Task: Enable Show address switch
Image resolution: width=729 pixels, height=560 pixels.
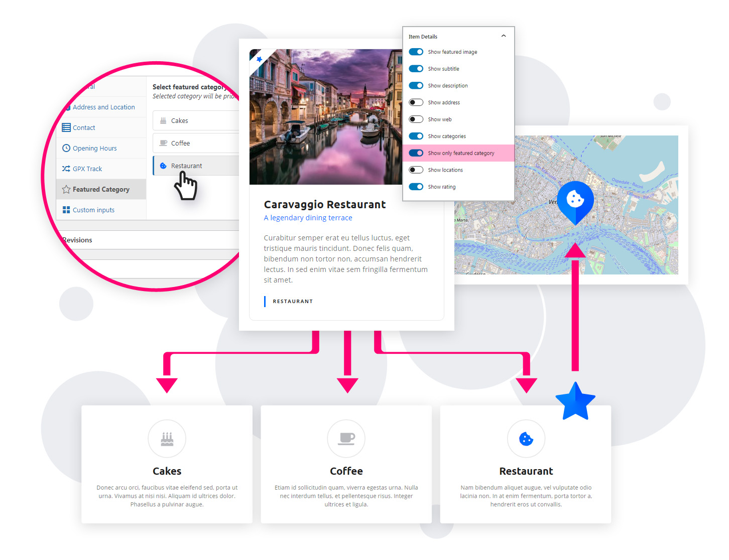Action: [416, 102]
